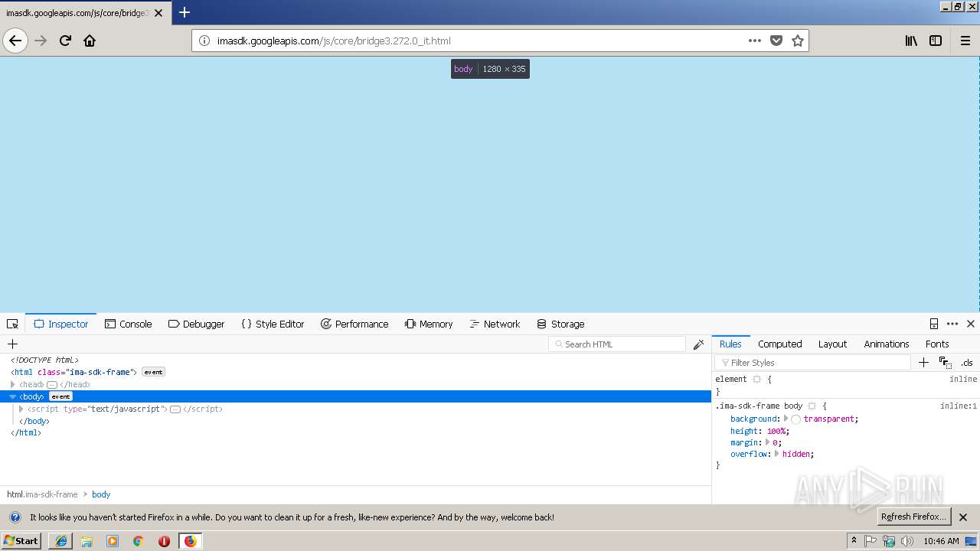Viewport: 980px width, 551px height.
Task: Activate the element picker tool
Action: click(12, 324)
